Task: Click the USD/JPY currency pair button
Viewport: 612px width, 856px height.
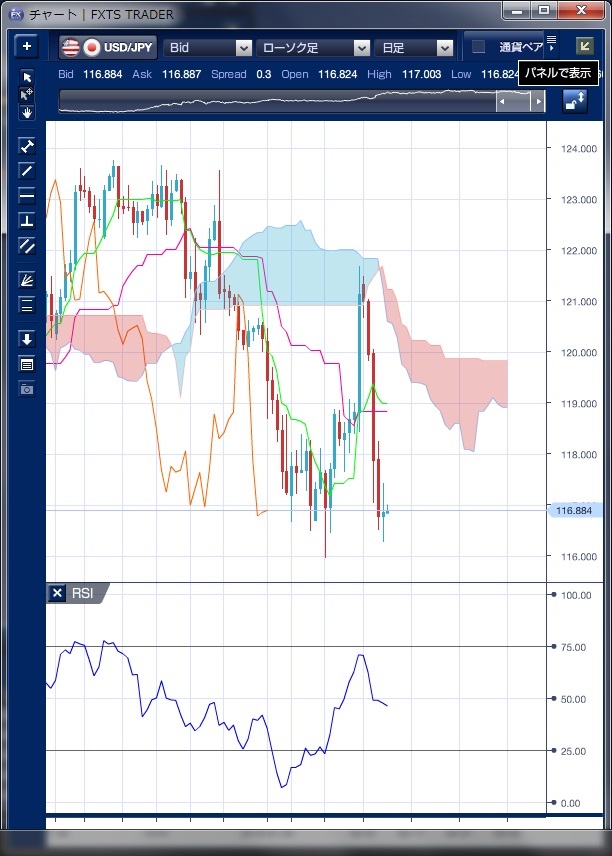Action: (107, 47)
